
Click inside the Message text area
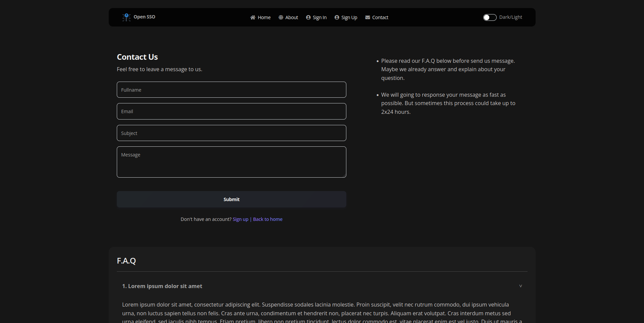pyautogui.click(x=232, y=162)
